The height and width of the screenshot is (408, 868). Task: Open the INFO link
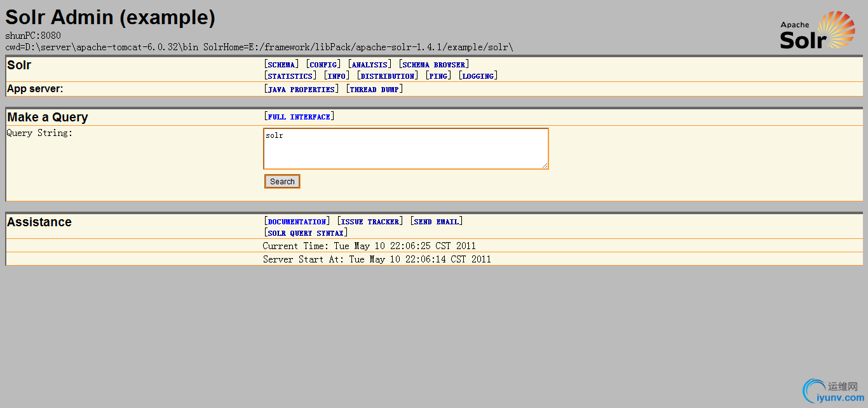pyautogui.click(x=337, y=76)
